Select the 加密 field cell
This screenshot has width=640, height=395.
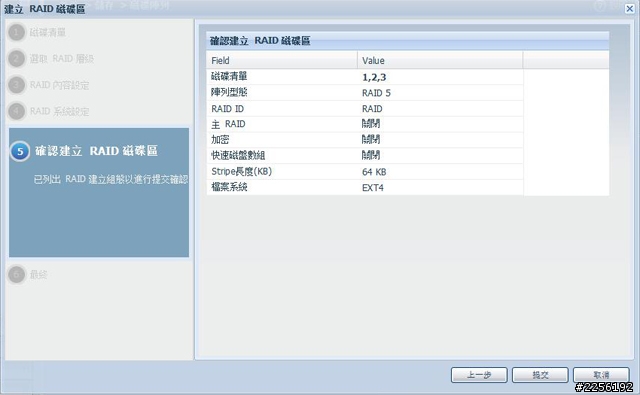click(282, 140)
